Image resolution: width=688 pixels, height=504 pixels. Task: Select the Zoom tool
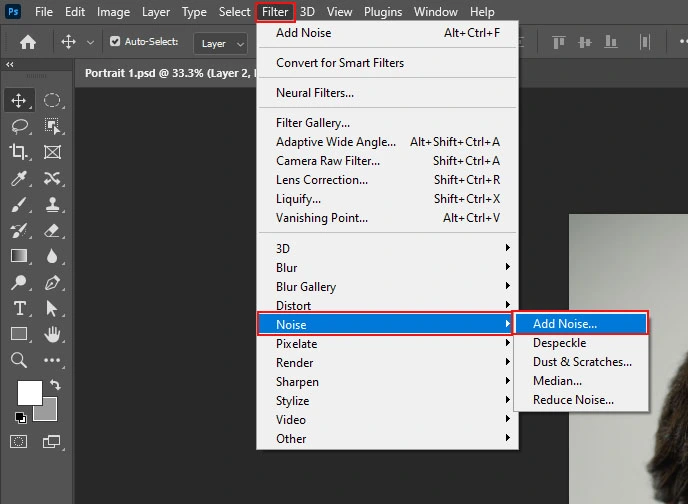[x=19, y=360]
